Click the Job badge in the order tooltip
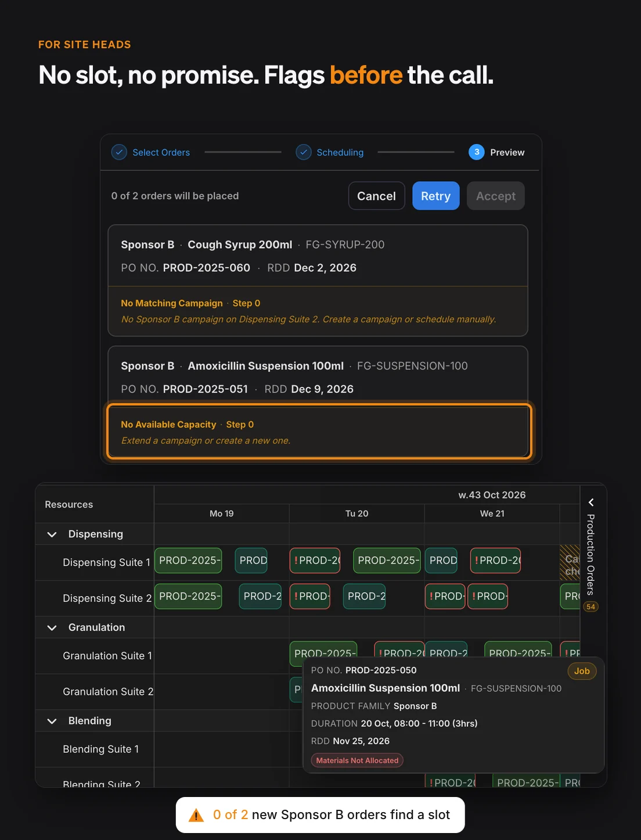This screenshot has width=641, height=840. click(x=582, y=671)
